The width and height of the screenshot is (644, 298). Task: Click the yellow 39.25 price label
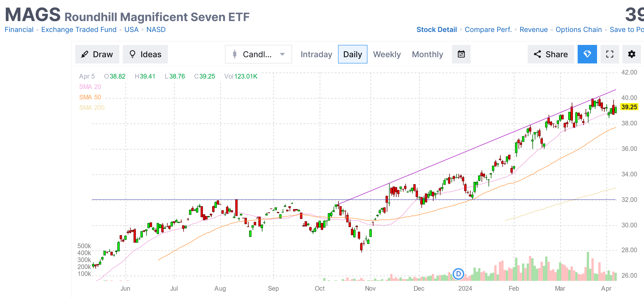pos(629,107)
